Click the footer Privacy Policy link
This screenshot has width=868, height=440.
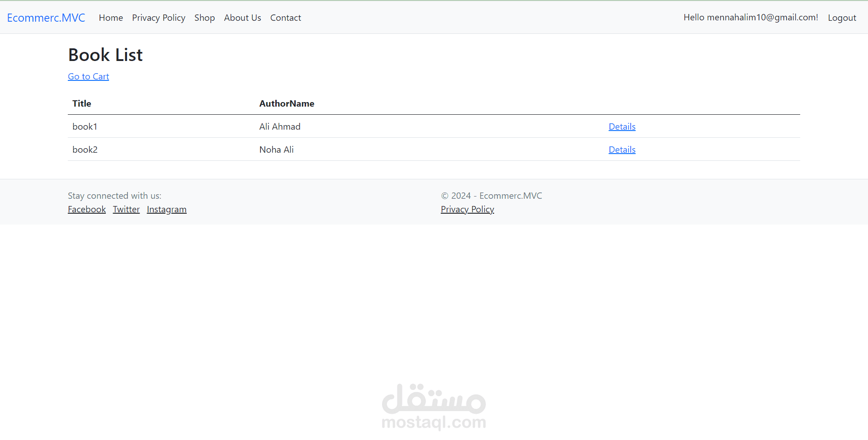pos(467,209)
